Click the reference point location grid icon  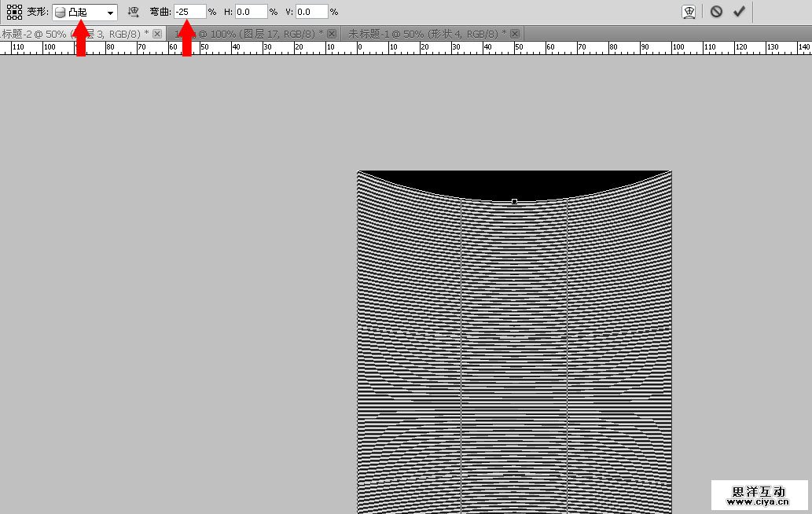[x=14, y=12]
